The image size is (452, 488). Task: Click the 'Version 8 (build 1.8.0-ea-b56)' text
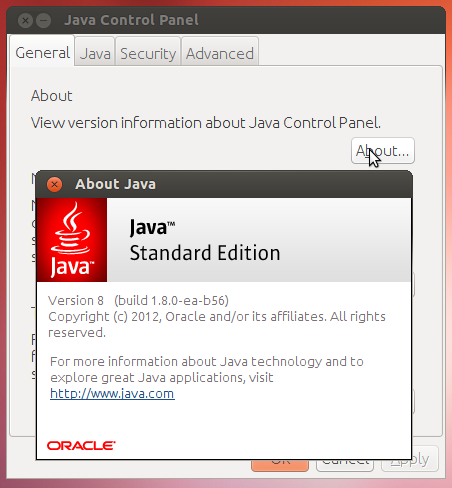(138, 301)
